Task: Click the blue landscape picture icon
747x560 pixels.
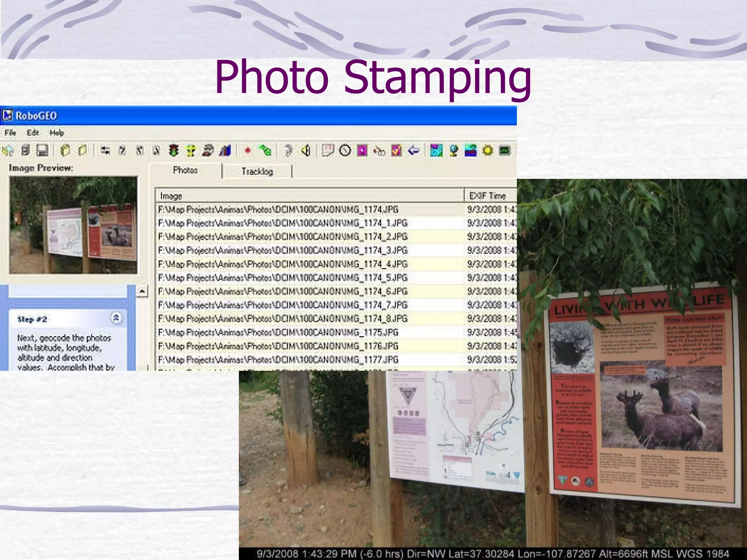Action: pyautogui.click(x=471, y=150)
